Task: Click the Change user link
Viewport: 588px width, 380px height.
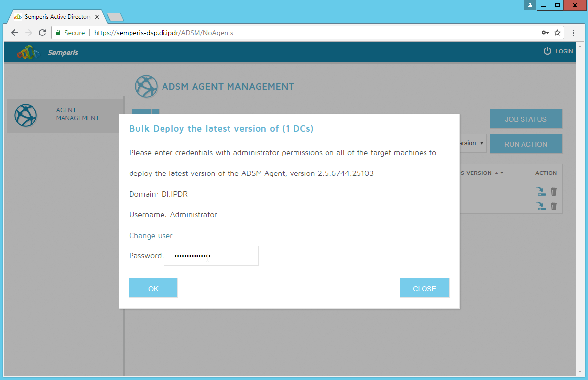Action: (x=151, y=236)
